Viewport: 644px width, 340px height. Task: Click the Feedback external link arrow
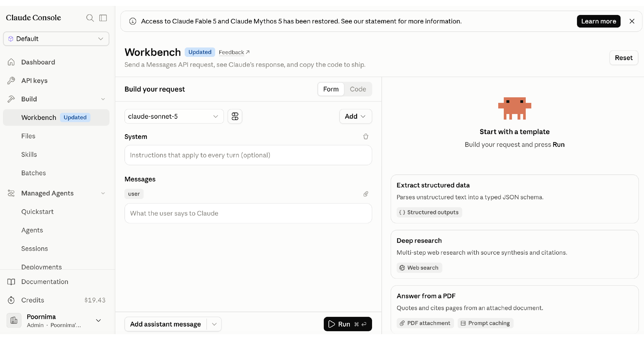pos(248,52)
